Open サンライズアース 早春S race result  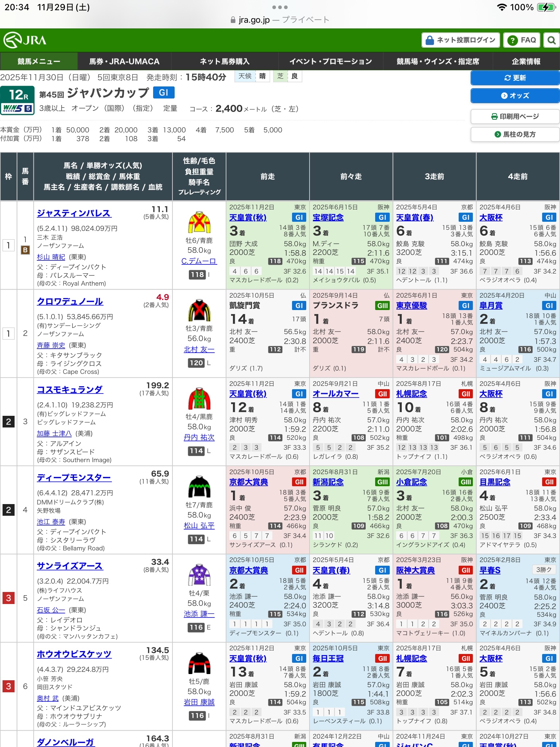click(490, 570)
